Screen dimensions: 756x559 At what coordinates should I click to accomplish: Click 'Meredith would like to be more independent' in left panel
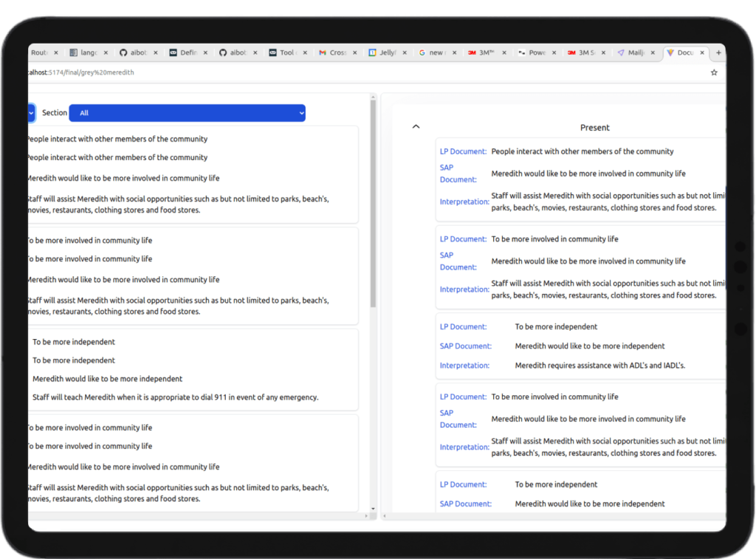click(x=108, y=379)
